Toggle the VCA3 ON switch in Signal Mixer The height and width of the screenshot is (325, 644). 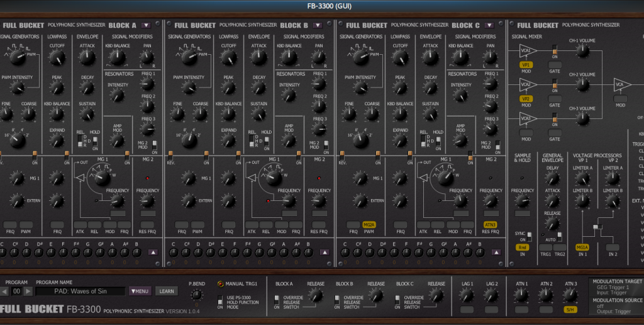click(555, 118)
